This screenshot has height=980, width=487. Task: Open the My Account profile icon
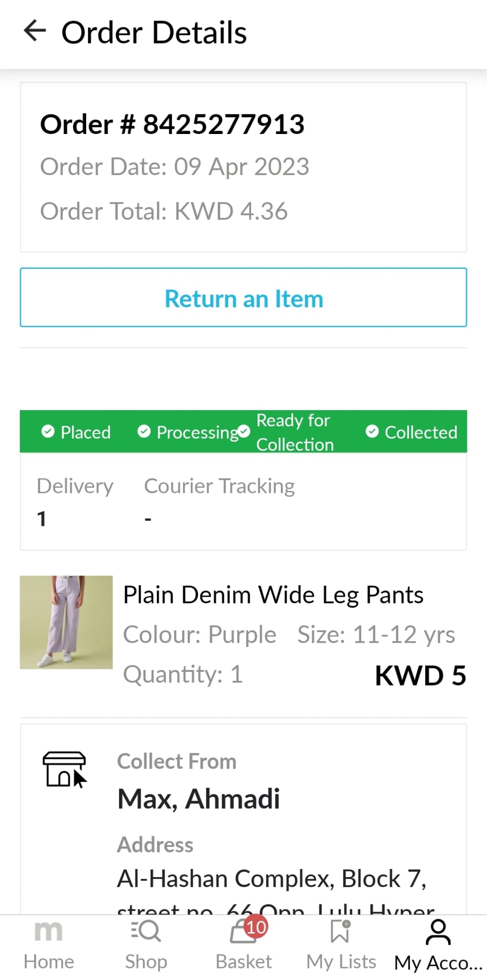pos(438,932)
